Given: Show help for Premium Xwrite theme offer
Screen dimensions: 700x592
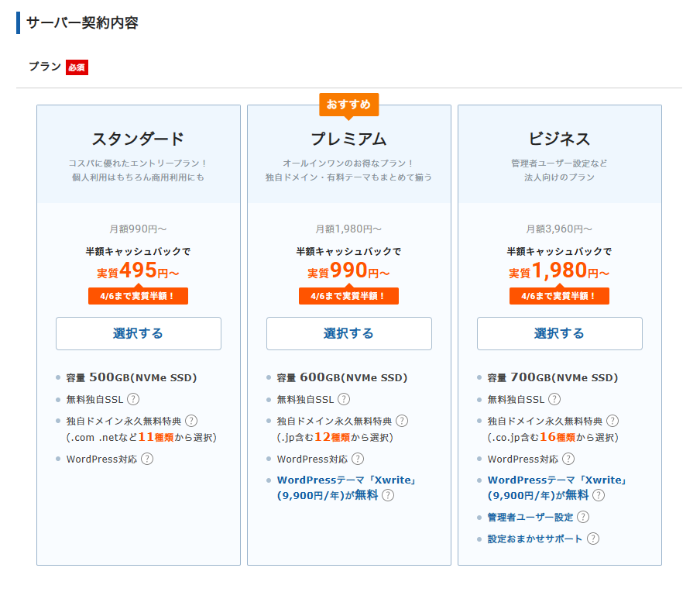Looking at the screenshot, I should click(388, 496).
